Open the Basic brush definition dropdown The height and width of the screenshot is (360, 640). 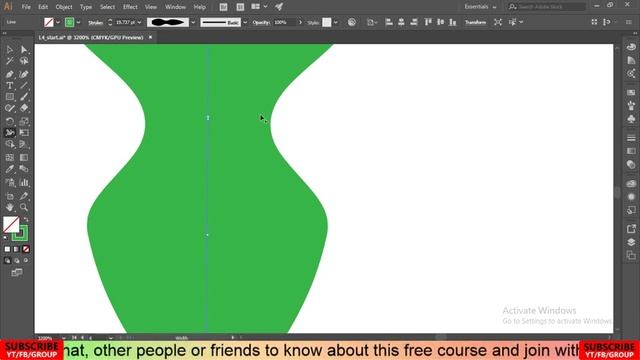245,22
